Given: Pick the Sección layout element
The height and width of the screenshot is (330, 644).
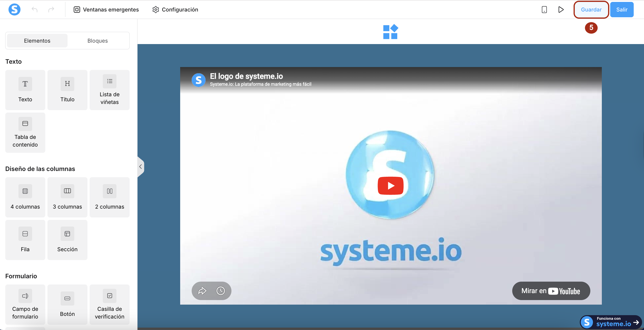Looking at the screenshot, I should (x=67, y=240).
